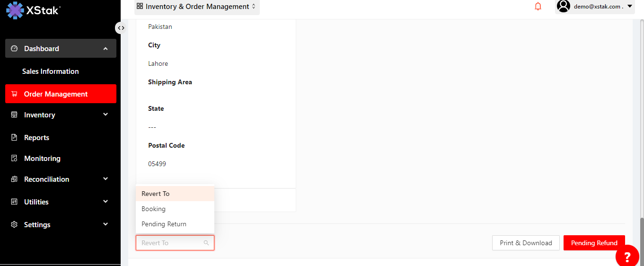The height and width of the screenshot is (266, 644).
Task: Click the XStak logo
Action: 34,10
